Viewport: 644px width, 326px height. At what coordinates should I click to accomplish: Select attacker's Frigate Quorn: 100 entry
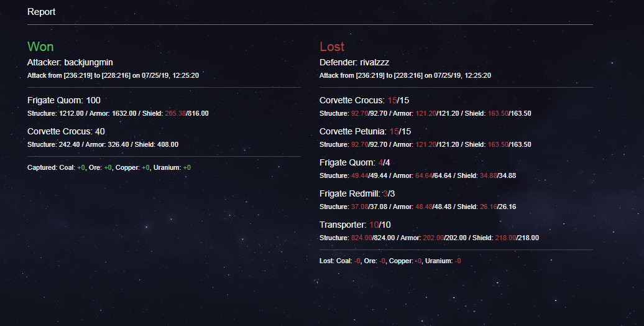[x=63, y=100]
